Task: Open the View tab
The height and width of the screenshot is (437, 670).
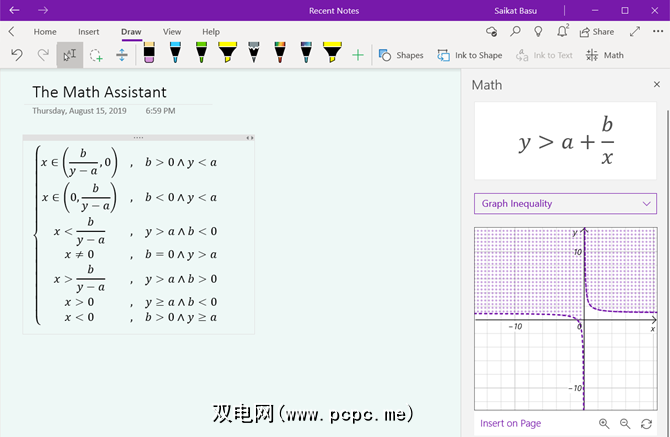Action: click(x=172, y=32)
